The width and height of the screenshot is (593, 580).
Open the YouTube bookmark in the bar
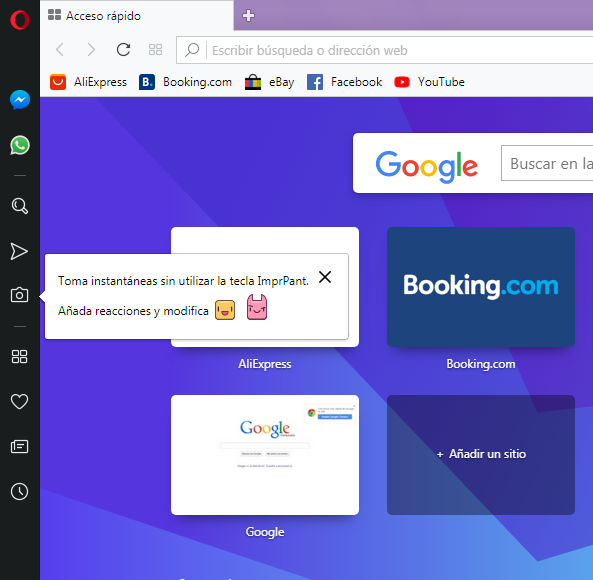pos(429,82)
